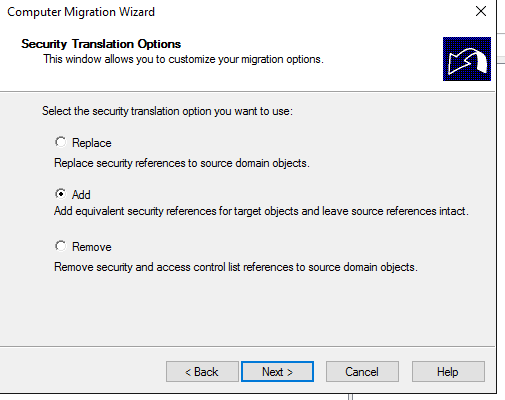Click the description about leaving source references intact
This screenshot has width=505, height=400.
pyautogui.click(x=261, y=211)
